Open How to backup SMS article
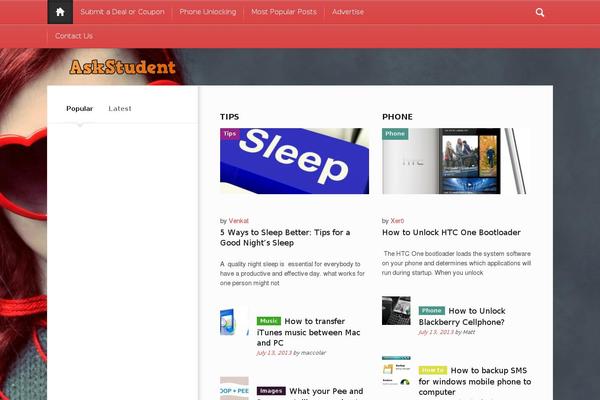Image resolution: width=600 pixels, height=400 pixels. pyautogui.click(x=475, y=381)
